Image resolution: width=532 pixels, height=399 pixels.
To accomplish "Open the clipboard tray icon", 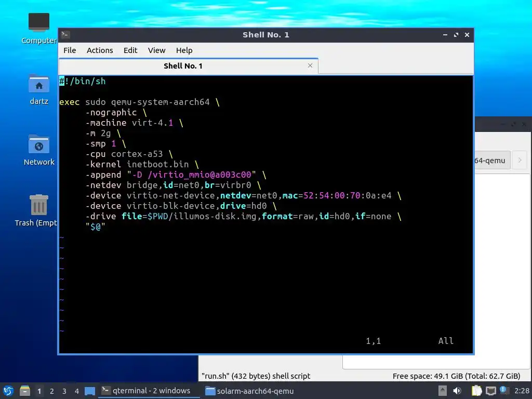I will (x=476, y=391).
